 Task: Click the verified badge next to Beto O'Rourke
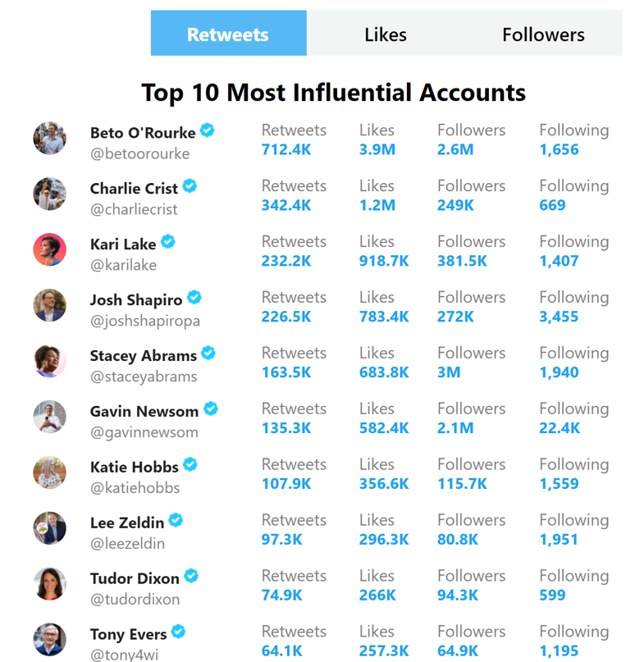[207, 130]
